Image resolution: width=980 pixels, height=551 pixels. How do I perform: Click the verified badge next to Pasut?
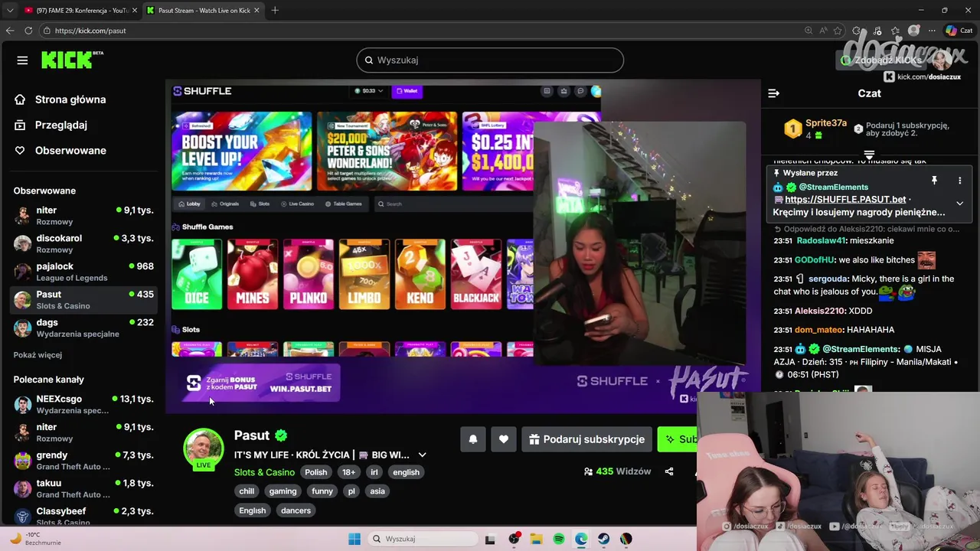click(281, 435)
